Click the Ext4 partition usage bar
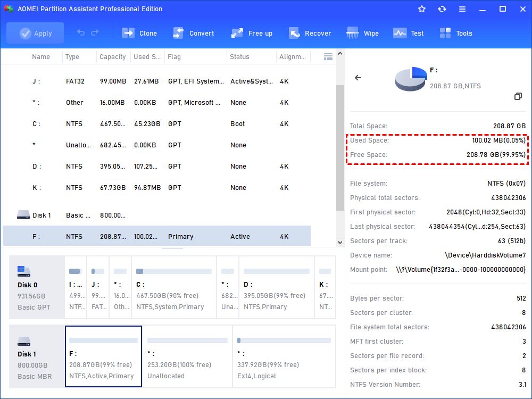 (x=284, y=340)
